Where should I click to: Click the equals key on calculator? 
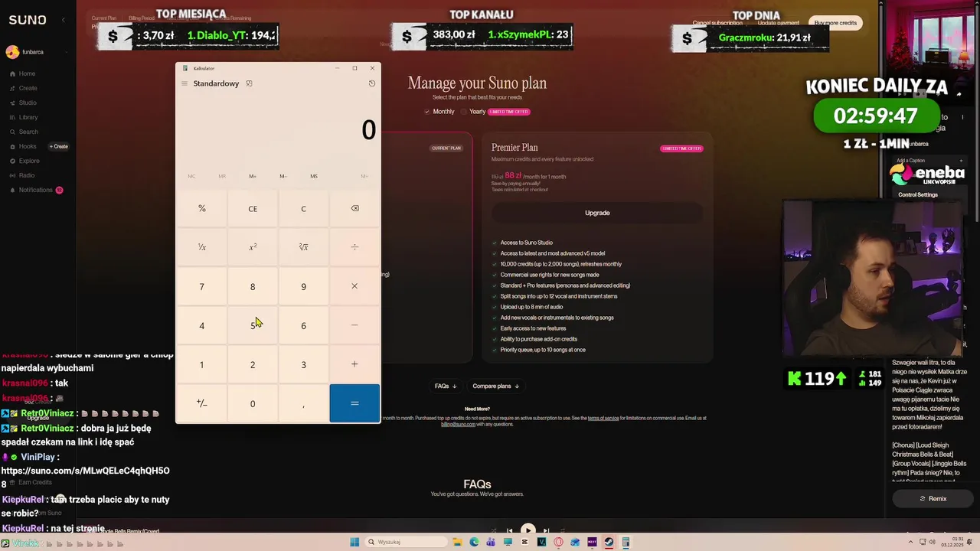(354, 403)
